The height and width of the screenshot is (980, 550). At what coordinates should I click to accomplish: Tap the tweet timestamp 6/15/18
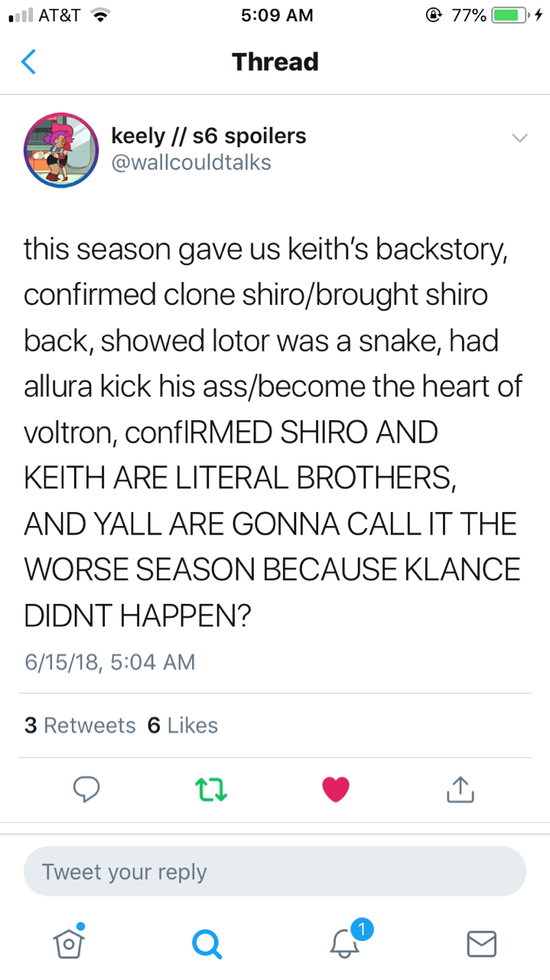click(109, 661)
